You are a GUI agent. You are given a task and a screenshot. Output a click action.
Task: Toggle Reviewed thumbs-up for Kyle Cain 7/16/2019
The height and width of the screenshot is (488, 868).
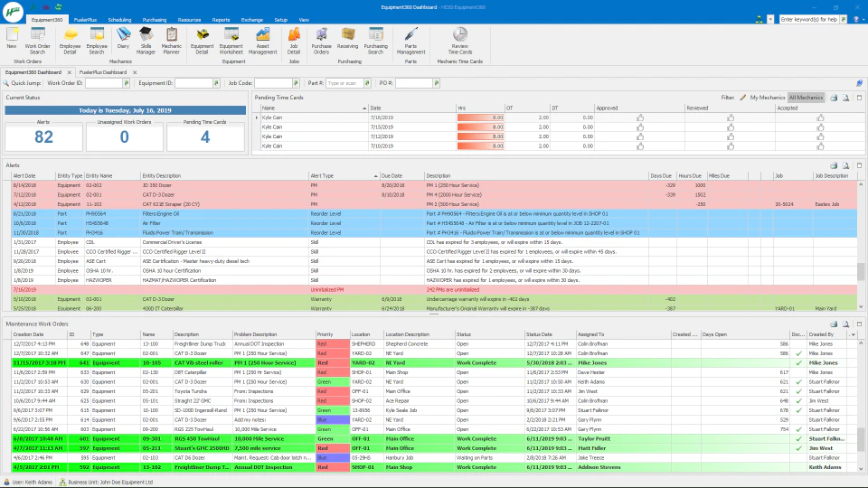click(731, 117)
